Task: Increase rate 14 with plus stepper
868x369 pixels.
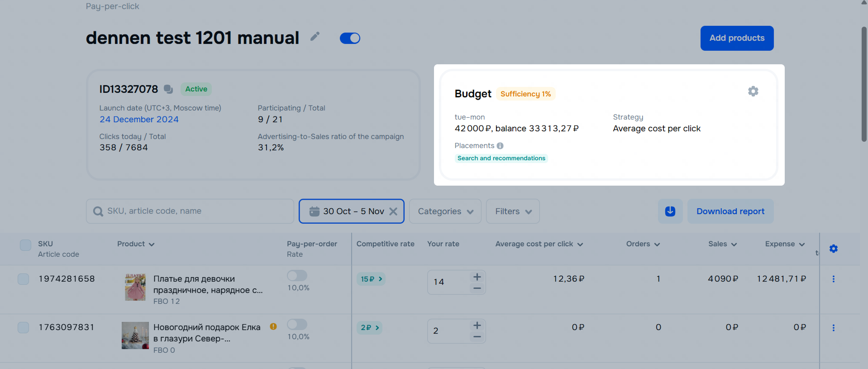Action: click(477, 277)
